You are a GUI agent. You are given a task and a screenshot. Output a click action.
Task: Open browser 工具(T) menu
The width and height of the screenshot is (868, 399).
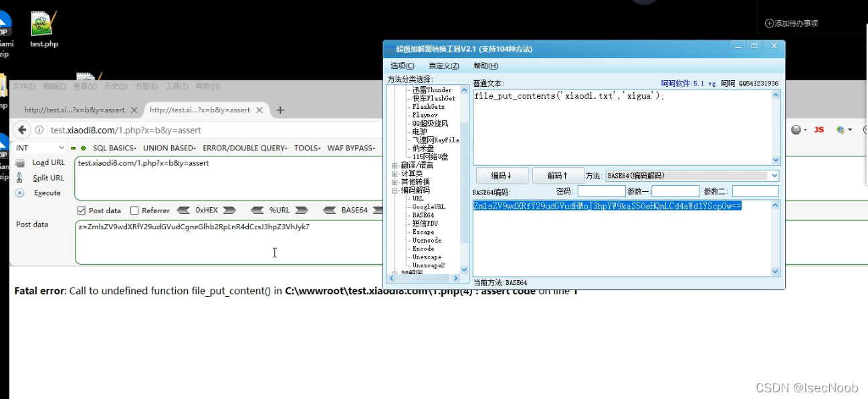[177, 86]
